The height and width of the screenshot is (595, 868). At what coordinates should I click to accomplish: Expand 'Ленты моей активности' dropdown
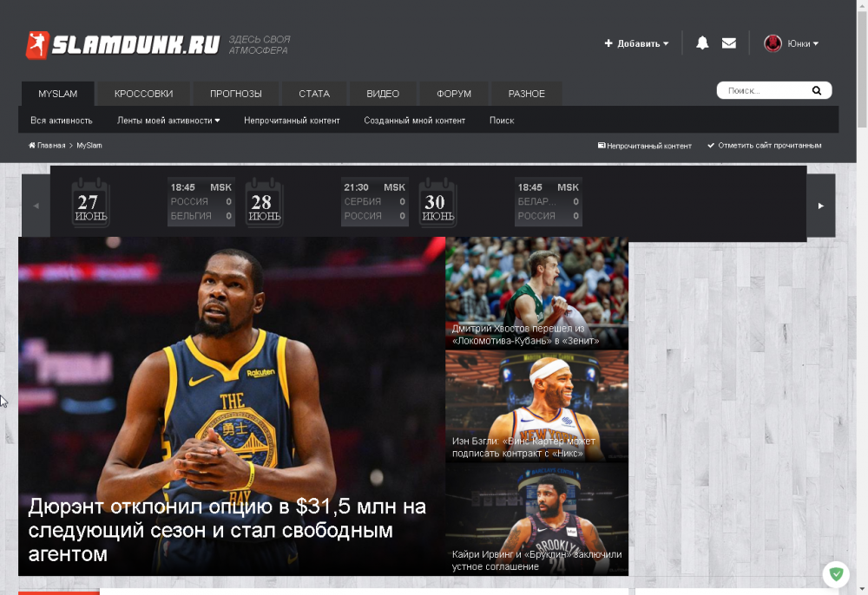point(168,121)
